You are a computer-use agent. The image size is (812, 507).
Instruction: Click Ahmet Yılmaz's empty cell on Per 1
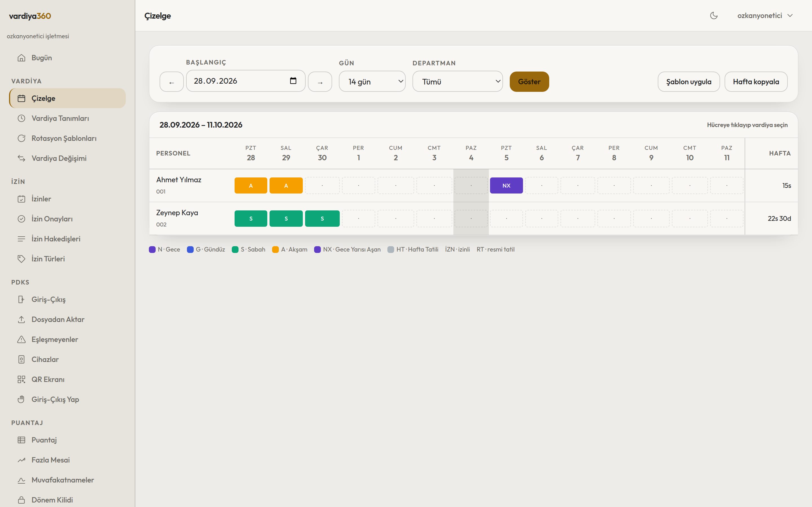(x=358, y=185)
